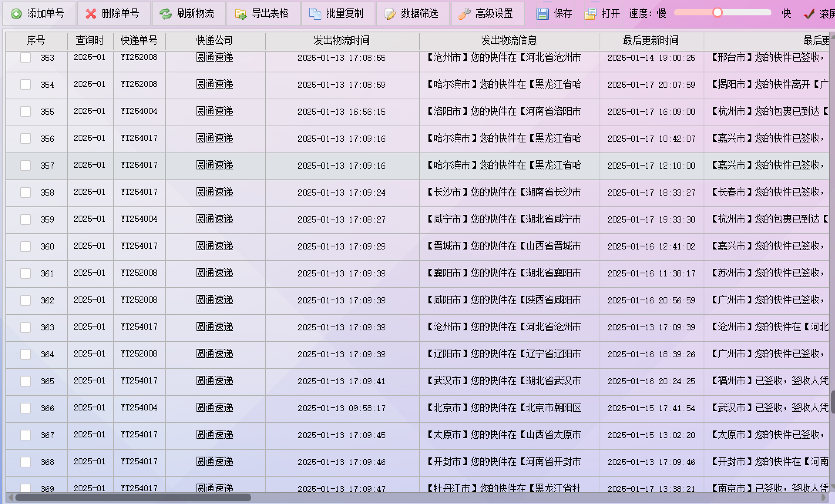
Task: Click the 刷新物流 button label
Action: click(195, 13)
